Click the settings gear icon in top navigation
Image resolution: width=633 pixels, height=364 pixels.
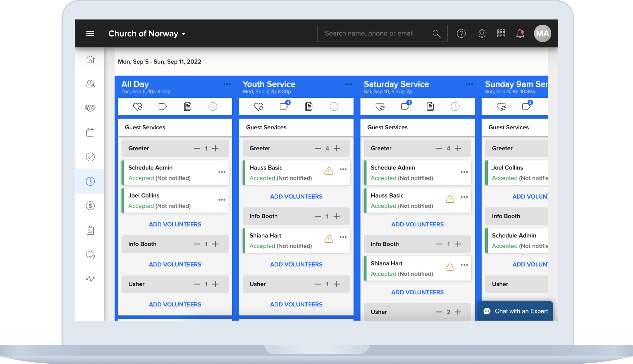point(482,34)
